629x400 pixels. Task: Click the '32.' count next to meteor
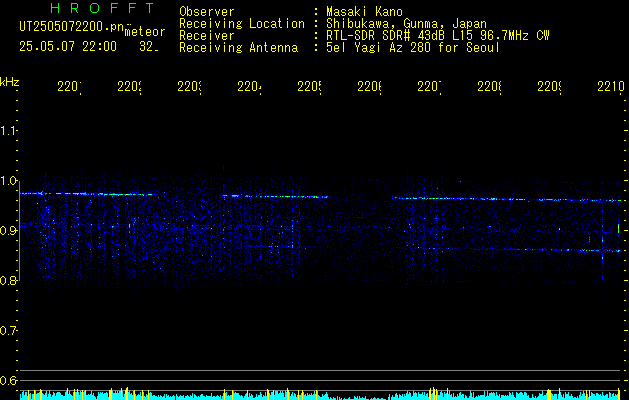(149, 47)
